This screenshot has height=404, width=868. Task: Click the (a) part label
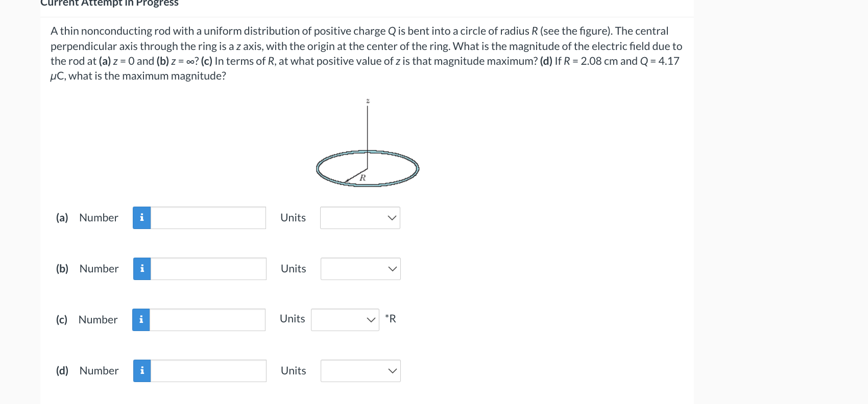[62, 217]
